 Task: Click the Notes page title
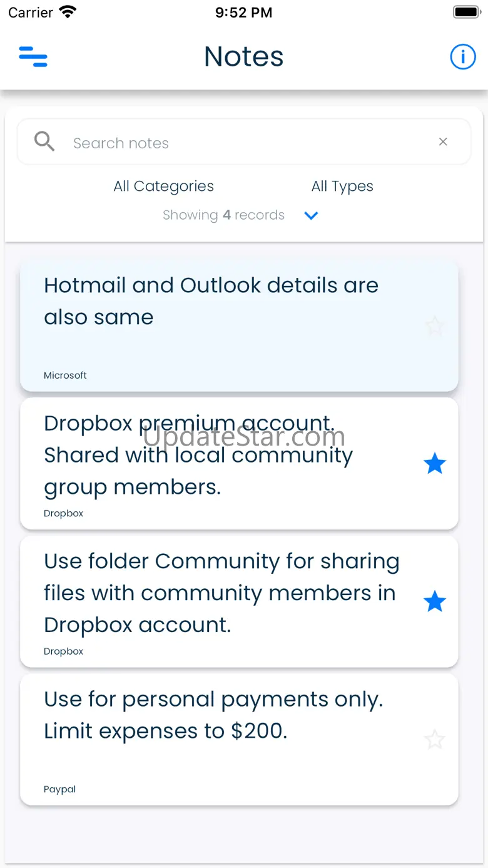click(x=244, y=56)
